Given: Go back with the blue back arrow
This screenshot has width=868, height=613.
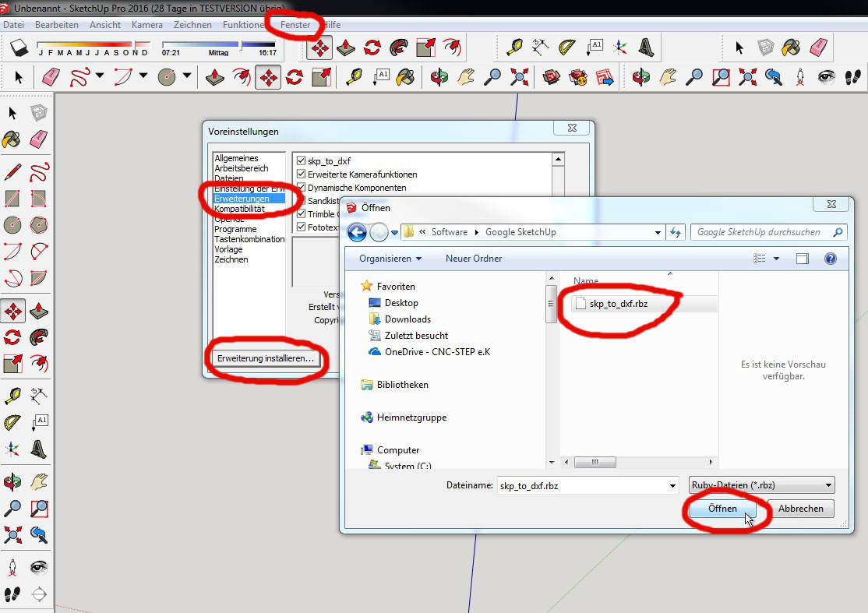Looking at the screenshot, I should point(357,232).
